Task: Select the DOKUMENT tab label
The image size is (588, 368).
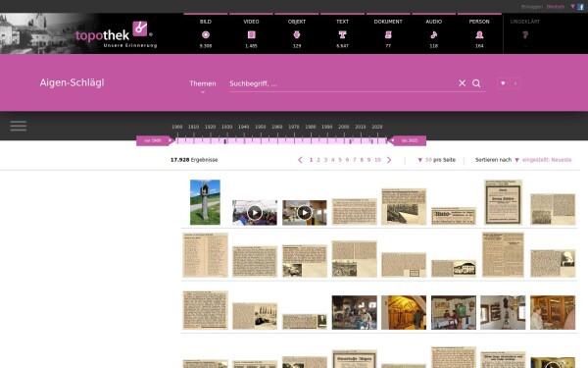Action: click(x=388, y=22)
